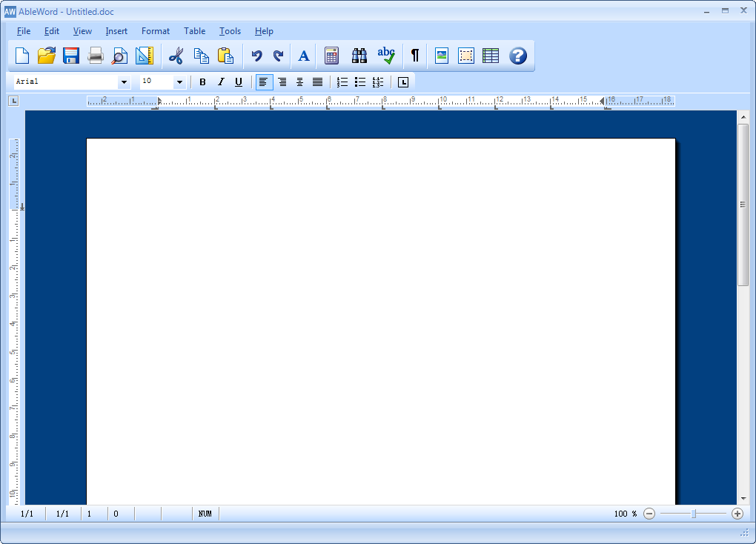Toggle italic formatting
This screenshot has height=544, width=756.
tap(221, 82)
